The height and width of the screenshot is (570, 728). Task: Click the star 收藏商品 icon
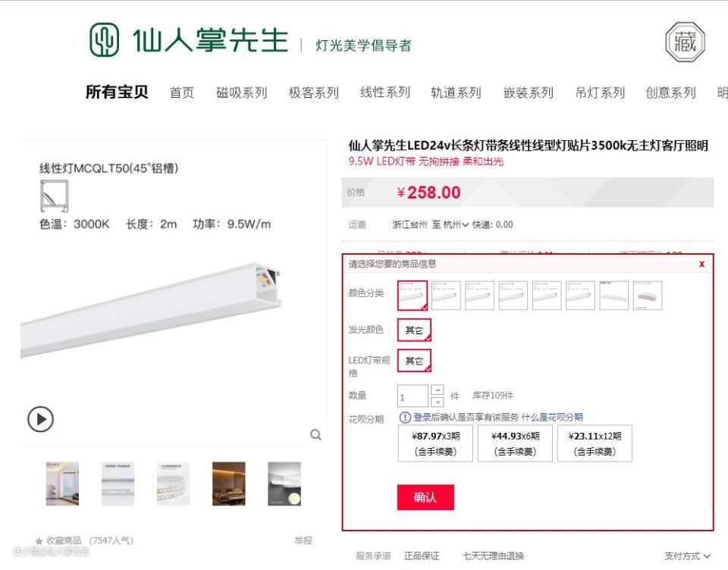pyautogui.click(x=39, y=540)
